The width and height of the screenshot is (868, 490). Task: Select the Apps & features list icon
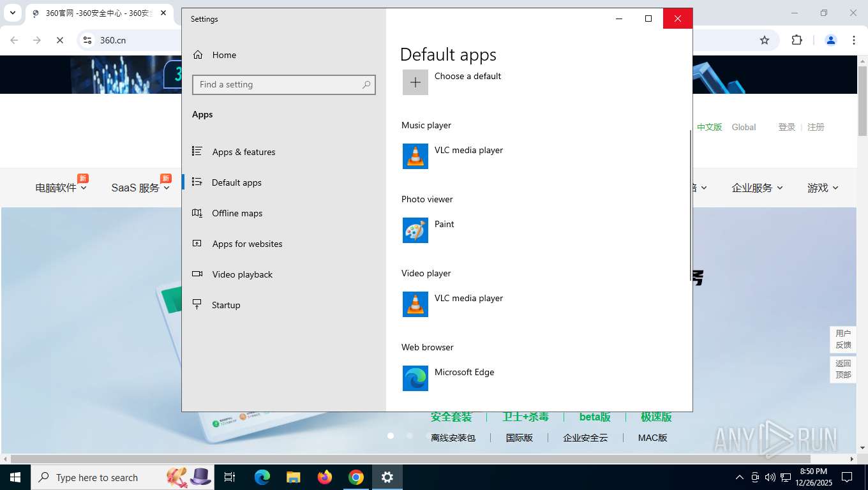[197, 151]
